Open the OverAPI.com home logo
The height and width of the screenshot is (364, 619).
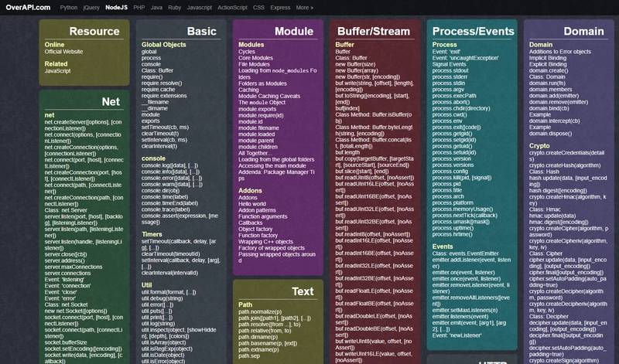point(28,7)
